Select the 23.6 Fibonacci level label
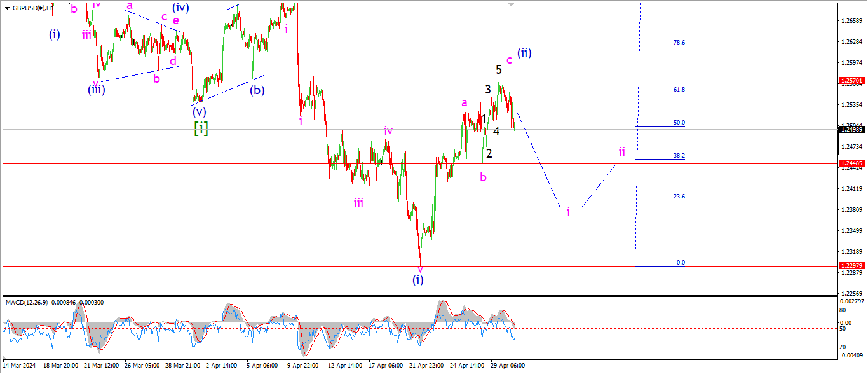The height and width of the screenshot is (374, 868). [679, 197]
